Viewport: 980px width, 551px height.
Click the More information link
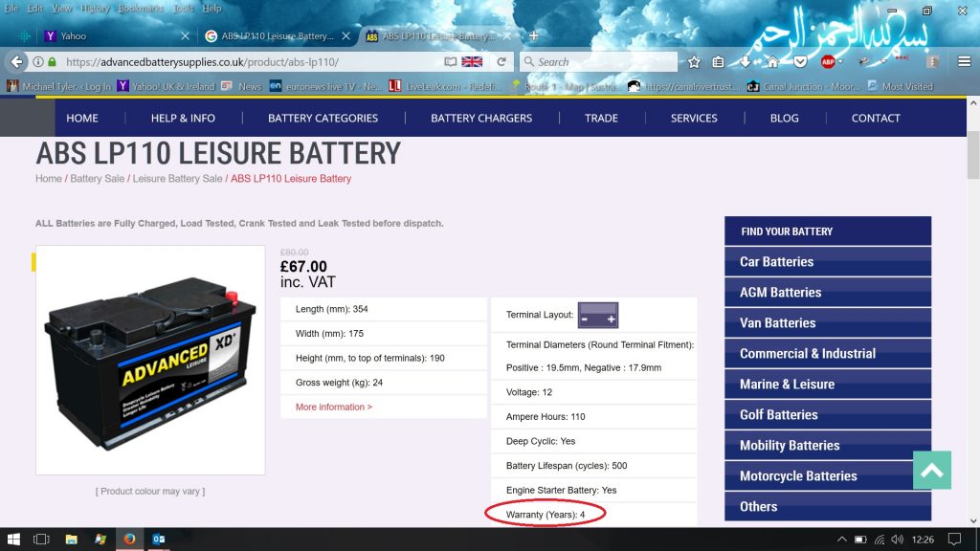pyautogui.click(x=334, y=407)
